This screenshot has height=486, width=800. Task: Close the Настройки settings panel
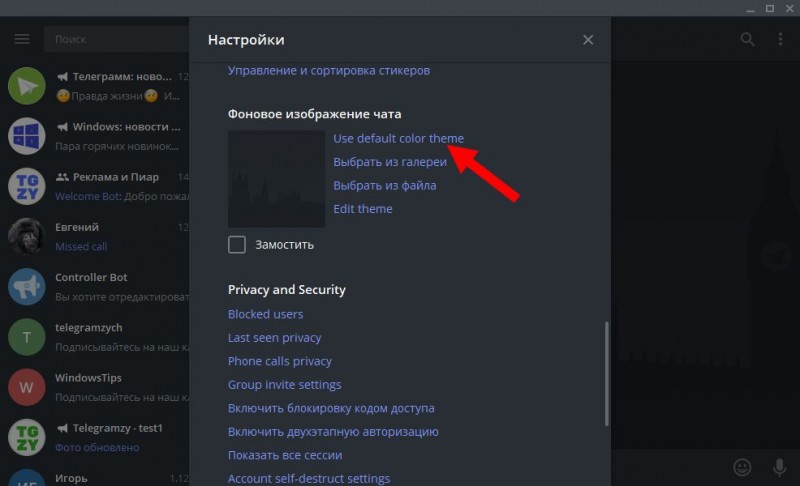(588, 40)
